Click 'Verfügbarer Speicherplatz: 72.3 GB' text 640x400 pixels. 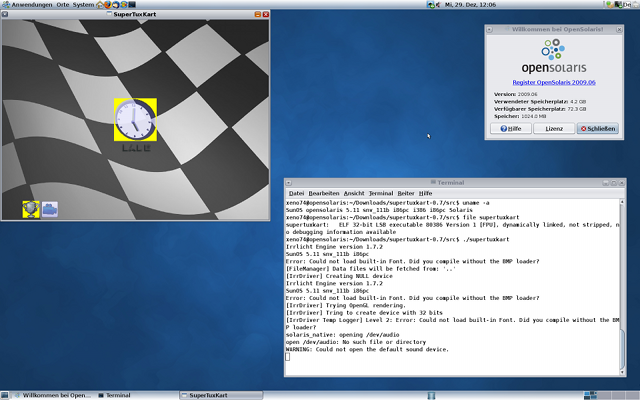coord(540,109)
